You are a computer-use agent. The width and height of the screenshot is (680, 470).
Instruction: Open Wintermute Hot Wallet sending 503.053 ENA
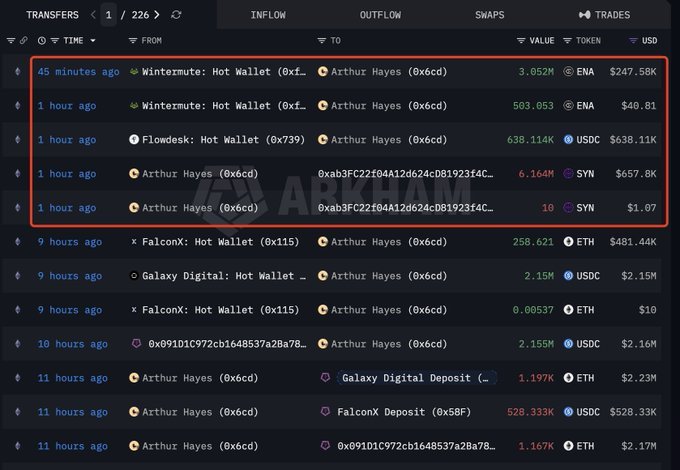tap(224, 106)
